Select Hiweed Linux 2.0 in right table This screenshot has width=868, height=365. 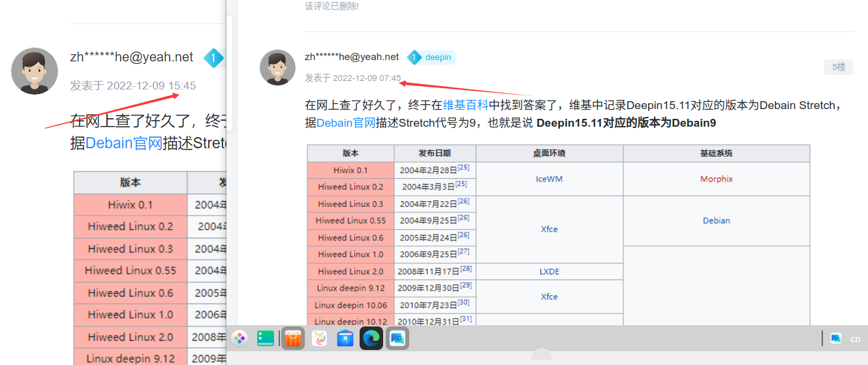[350, 272]
